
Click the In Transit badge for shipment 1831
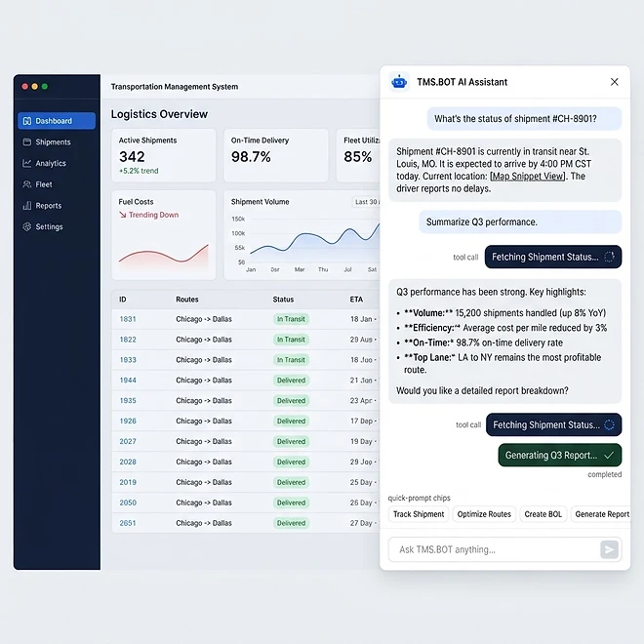[291, 319]
